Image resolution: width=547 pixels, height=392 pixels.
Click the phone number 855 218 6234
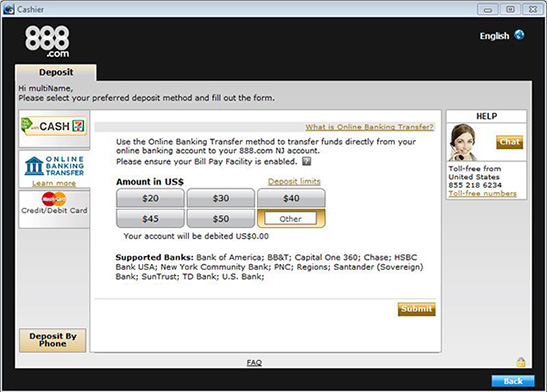475,185
